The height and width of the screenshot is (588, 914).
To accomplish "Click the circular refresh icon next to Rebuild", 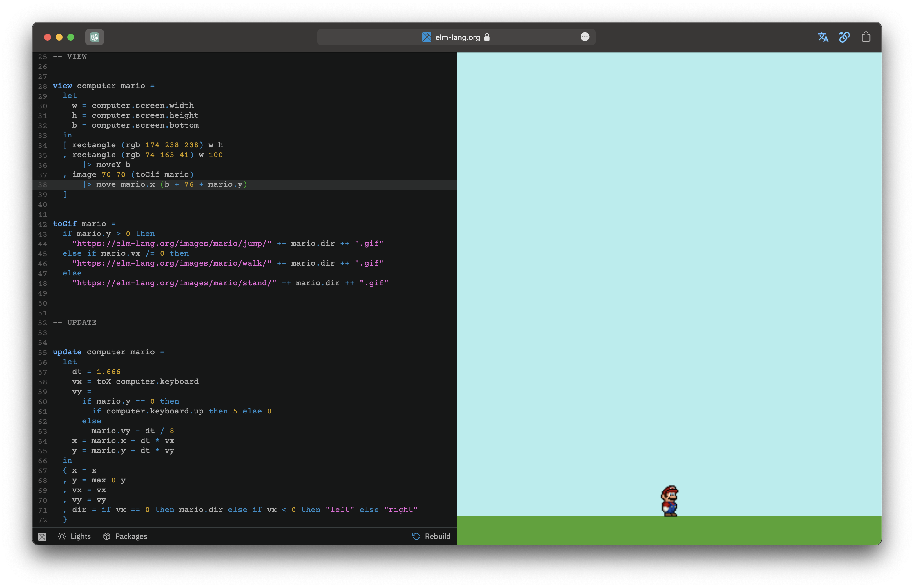I will click(x=416, y=536).
